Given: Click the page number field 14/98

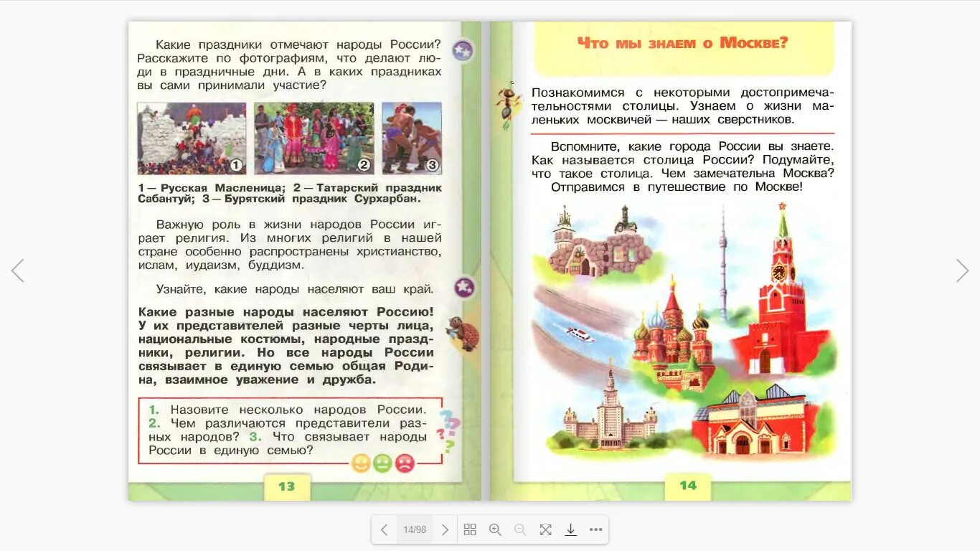Looking at the screenshot, I should point(415,529).
